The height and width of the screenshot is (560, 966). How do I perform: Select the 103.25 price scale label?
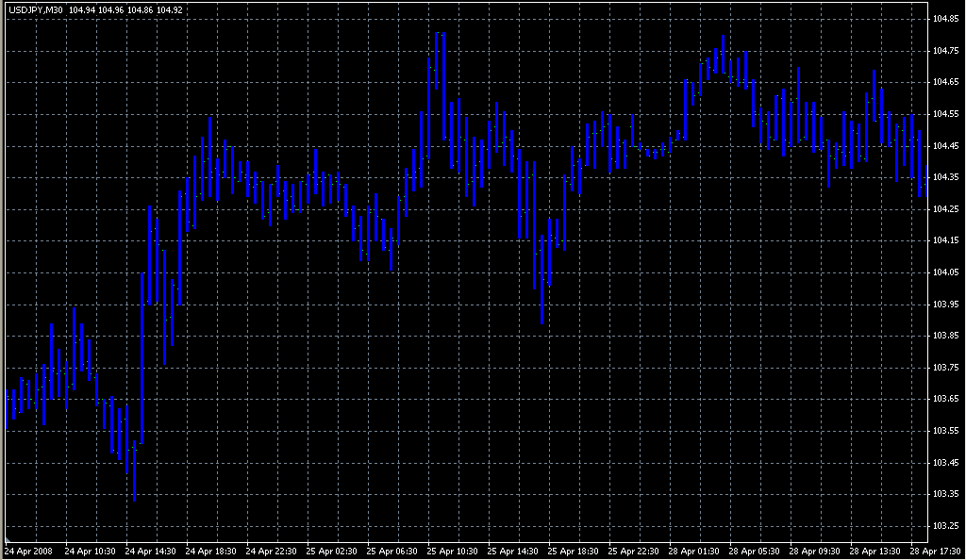[x=945, y=526]
